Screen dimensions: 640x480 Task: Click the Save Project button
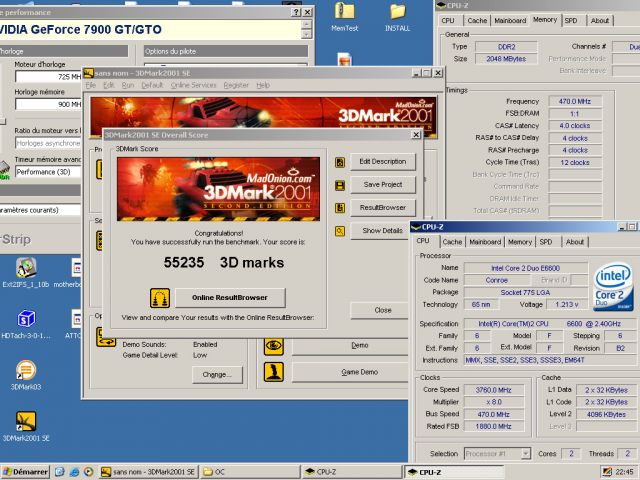382,184
